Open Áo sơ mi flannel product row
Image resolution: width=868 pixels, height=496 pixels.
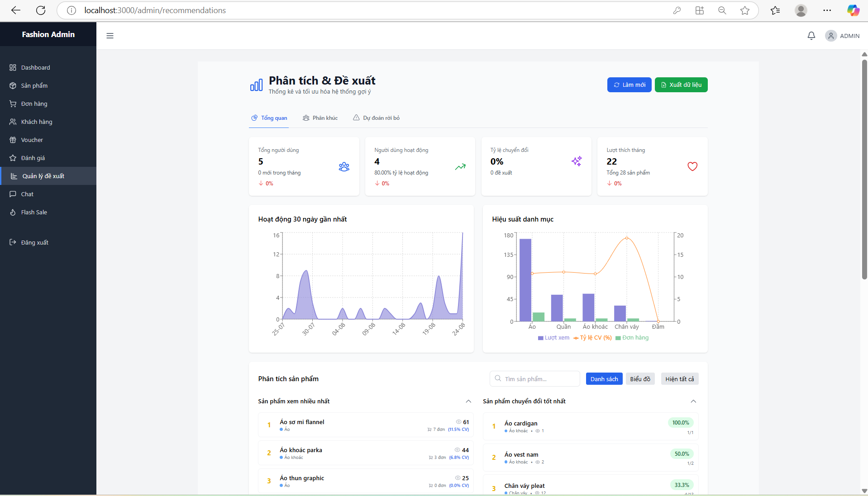tap(366, 425)
